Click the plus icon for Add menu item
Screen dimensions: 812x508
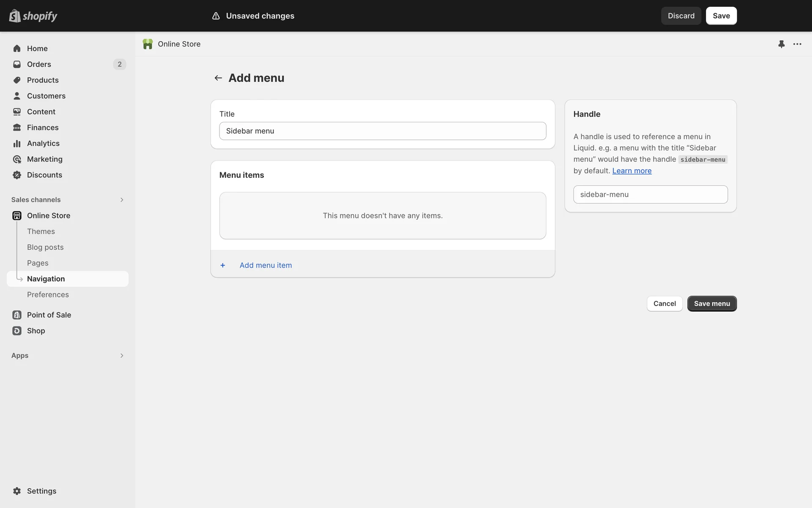pyautogui.click(x=223, y=265)
